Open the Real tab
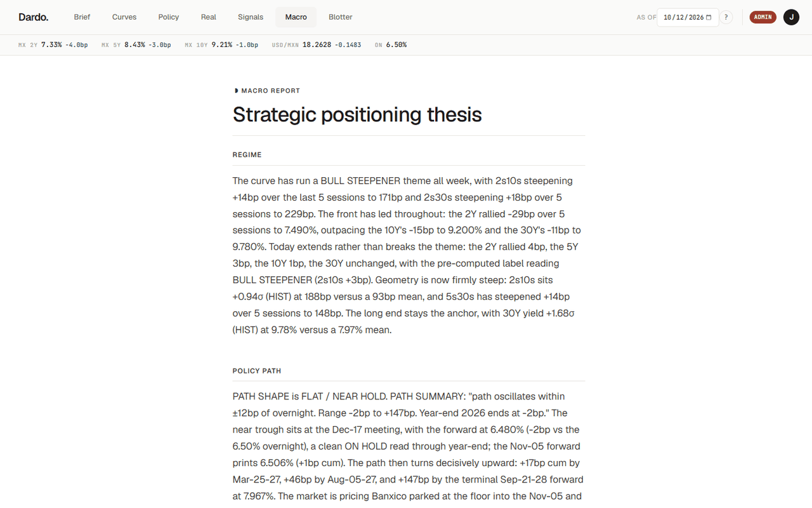812x508 pixels. tap(209, 17)
